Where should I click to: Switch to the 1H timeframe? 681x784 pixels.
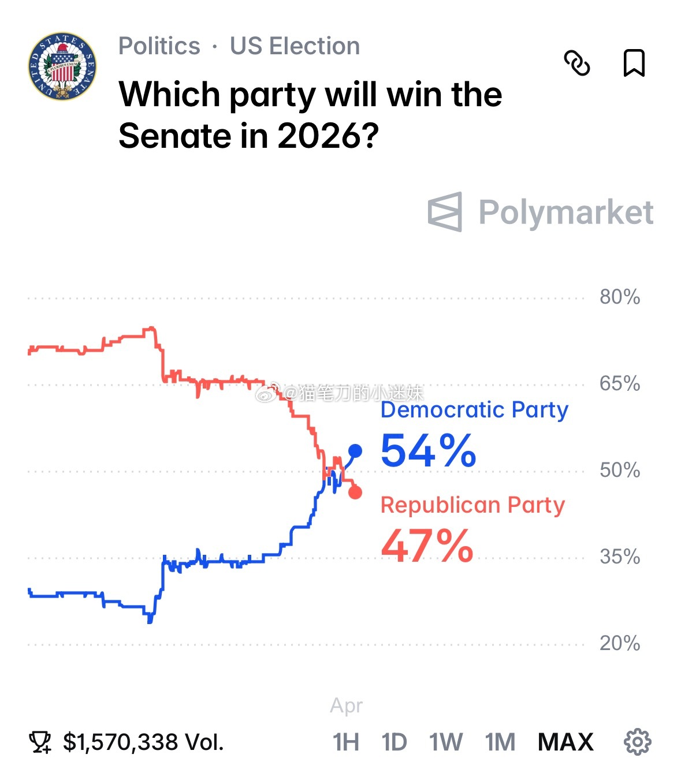pyautogui.click(x=347, y=743)
